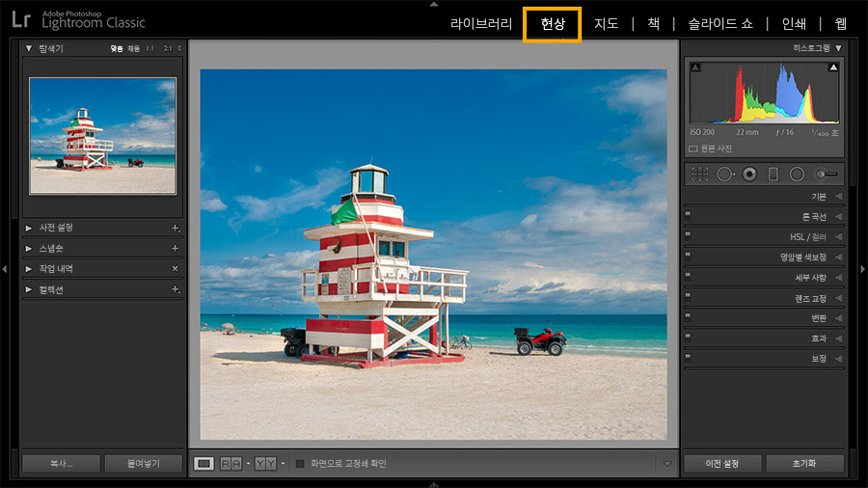The image size is (868, 488).
Task: Open dropdown arrow next to YY icon
Action: [x=283, y=464]
